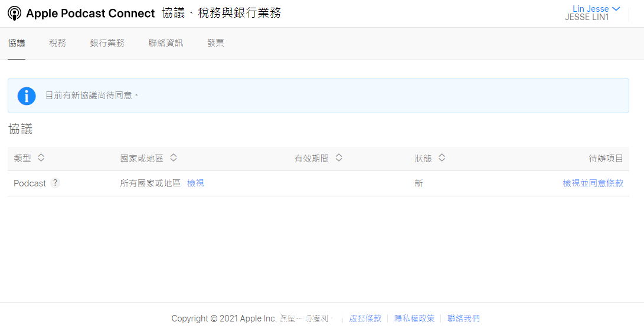Click the Apple Podcast Connect title text
The image size is (644, 335).
(90, 13)
